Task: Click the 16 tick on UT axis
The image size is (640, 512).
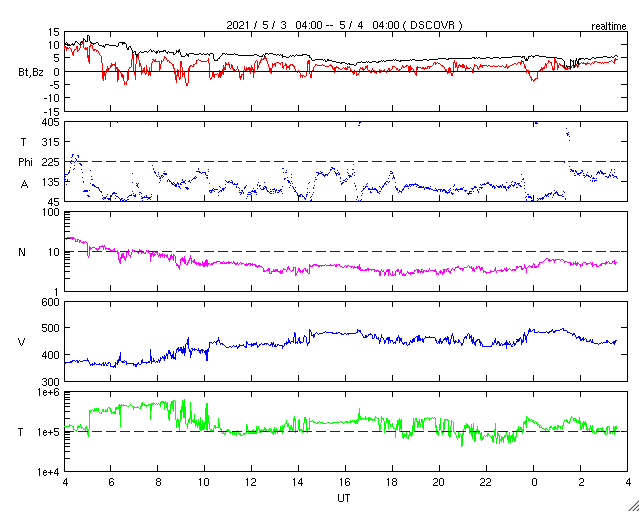Action: (x=346, y=483)
